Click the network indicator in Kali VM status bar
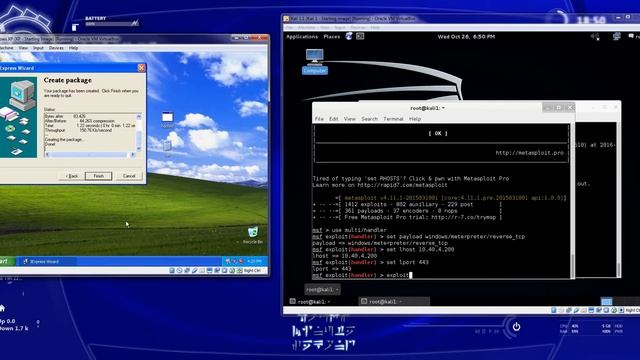The width and height of the screenshot is (640, 360). coord(569,310)
